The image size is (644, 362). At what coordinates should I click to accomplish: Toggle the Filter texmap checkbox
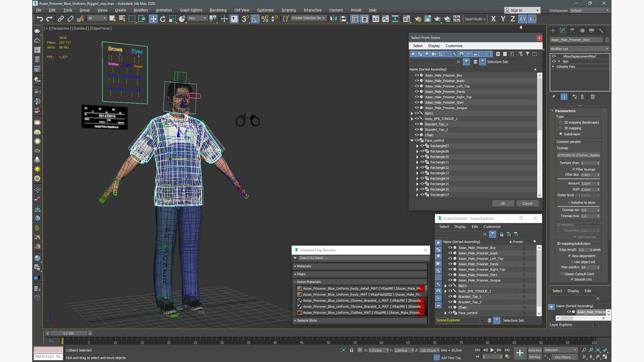click(574, 169)
